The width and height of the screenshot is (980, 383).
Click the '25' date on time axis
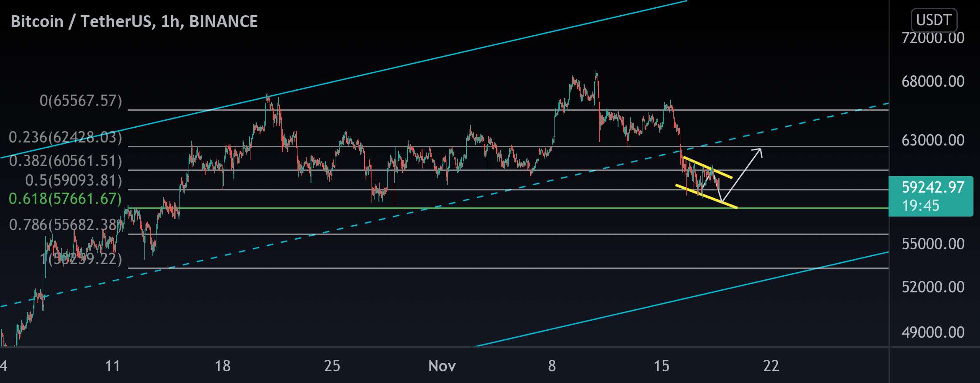(332, 366)
